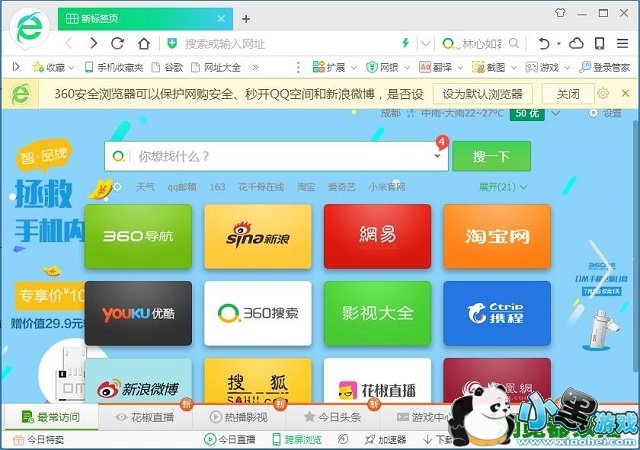Expand the 游戏 dropdown arrow
Screen dimensions: 640x450
pyautogui.click(x=567, y=67)
